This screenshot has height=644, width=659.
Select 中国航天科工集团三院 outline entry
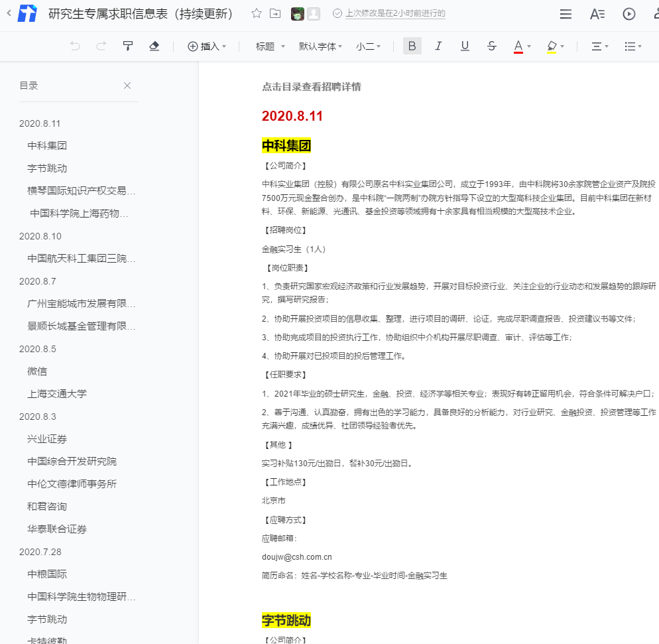click(x=82, y=259)
